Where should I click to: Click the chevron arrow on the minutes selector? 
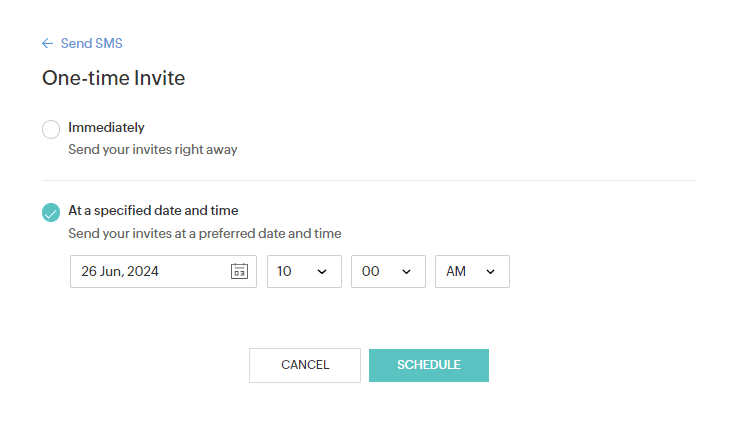point(406,271)
